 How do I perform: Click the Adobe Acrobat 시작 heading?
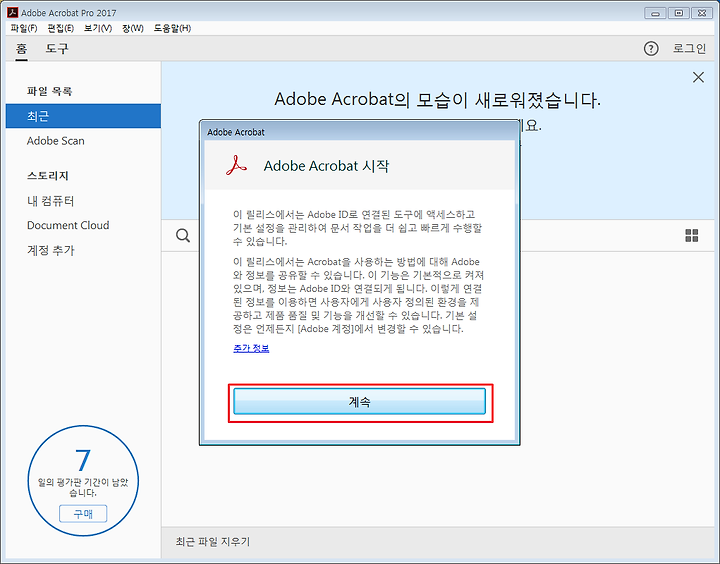tap(326, 166)
